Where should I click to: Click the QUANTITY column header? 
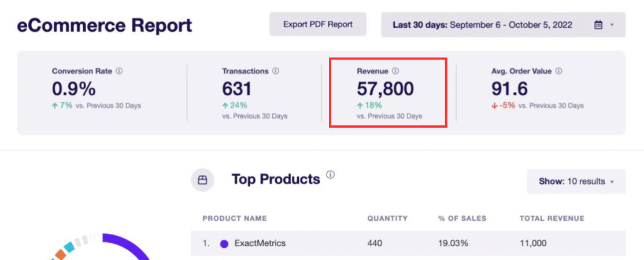(388, 218)
